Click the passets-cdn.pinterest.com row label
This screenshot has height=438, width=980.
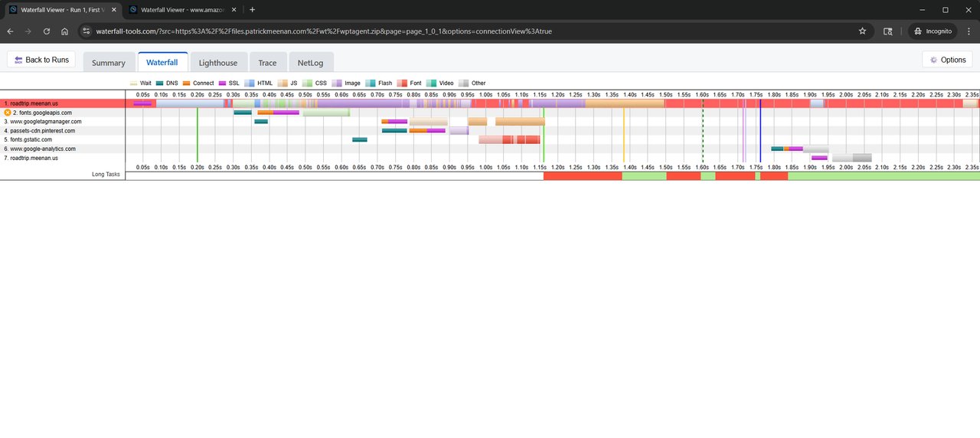tap(41, 131)
